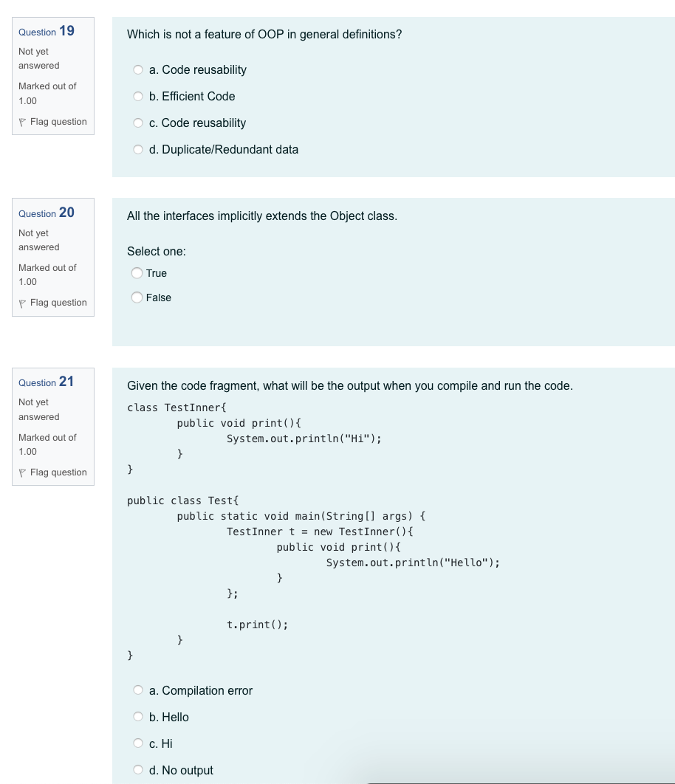
Task: Click the 'Question 21' heading
Action: (x=46, y=382)
